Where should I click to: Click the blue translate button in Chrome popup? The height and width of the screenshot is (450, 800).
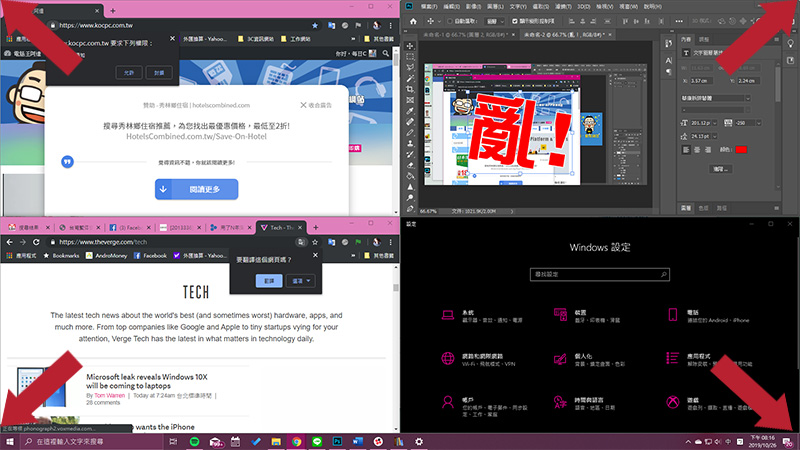[x=269, y=281]
